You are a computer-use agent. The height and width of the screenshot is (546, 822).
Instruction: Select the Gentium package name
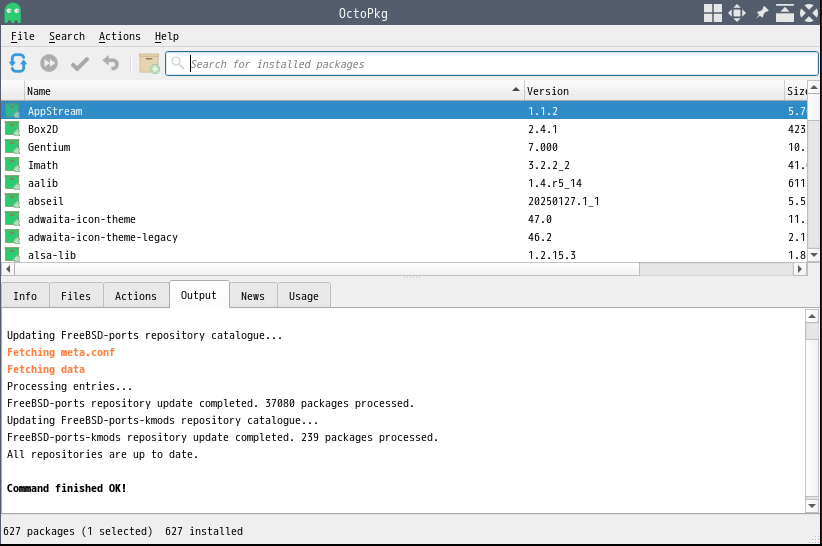click(x=49, y=147)
